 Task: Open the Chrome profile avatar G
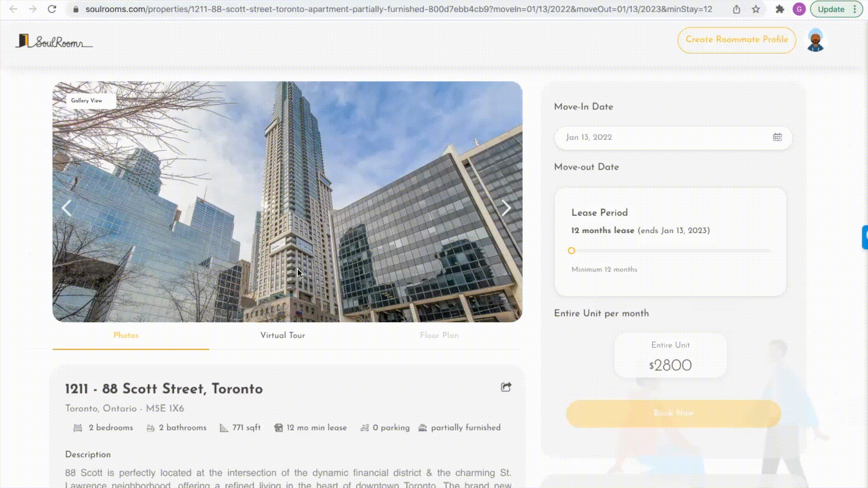point(799,9)
